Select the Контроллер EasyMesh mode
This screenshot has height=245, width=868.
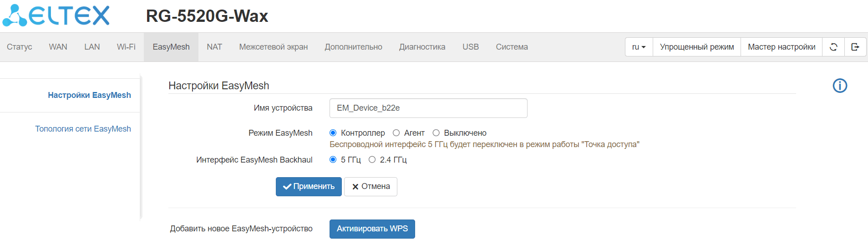333,133
